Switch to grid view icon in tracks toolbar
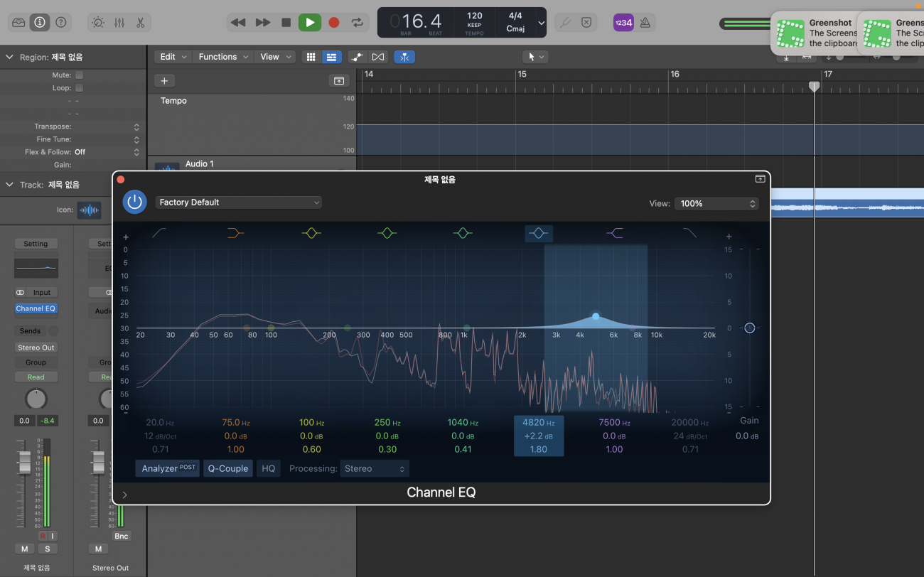The image size is (924, 577). coord(311,57)
